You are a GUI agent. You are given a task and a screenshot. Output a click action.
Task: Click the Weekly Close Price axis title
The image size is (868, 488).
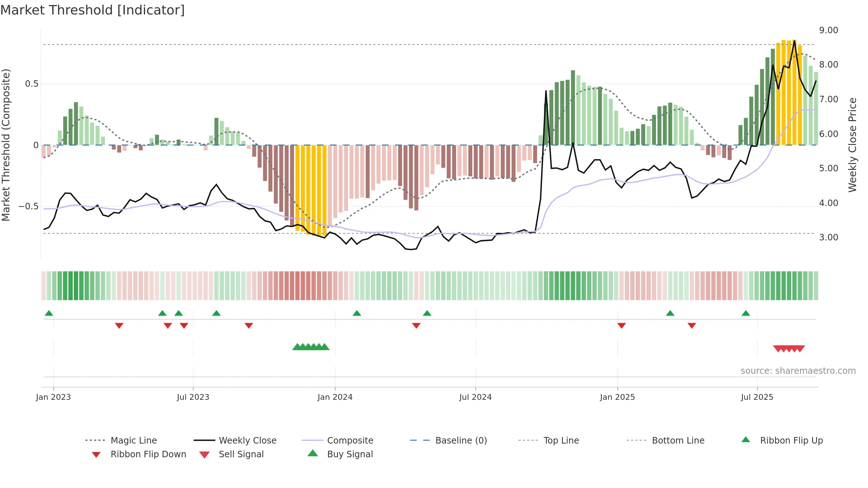click(853, 145)
